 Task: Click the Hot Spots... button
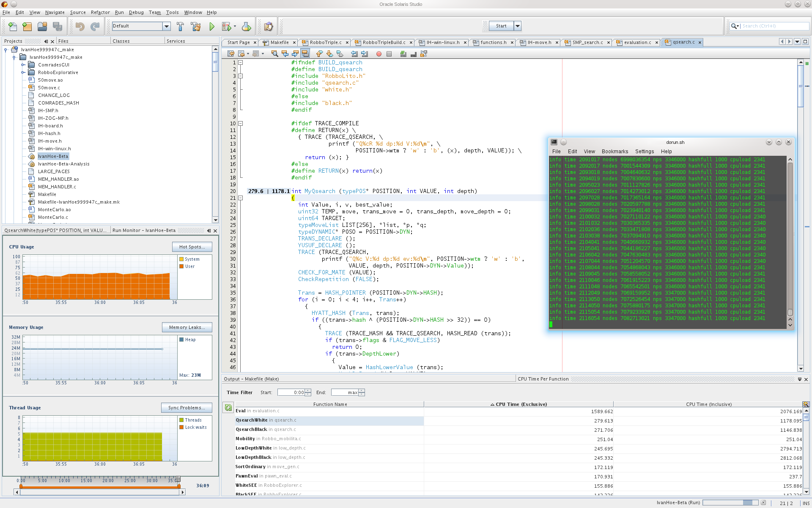point(192,247)
